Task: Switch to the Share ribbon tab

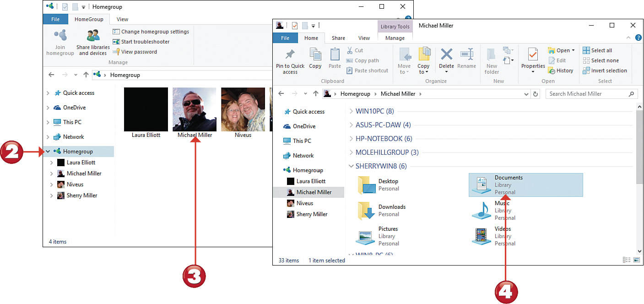Action: pos(339,38)
